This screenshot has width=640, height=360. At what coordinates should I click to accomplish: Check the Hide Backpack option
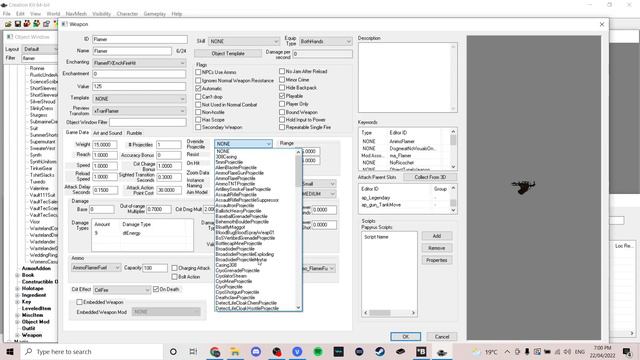click(x=282, y=88)
